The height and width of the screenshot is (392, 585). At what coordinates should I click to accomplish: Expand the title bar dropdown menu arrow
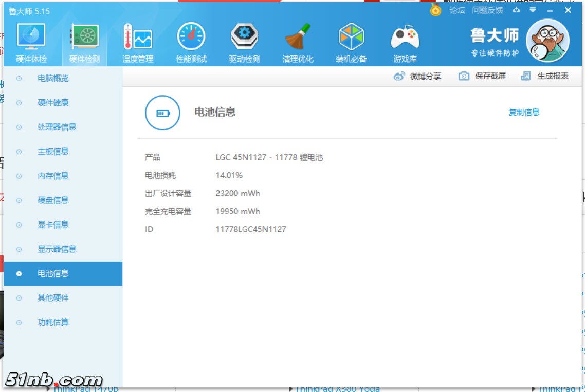[533, 10]
